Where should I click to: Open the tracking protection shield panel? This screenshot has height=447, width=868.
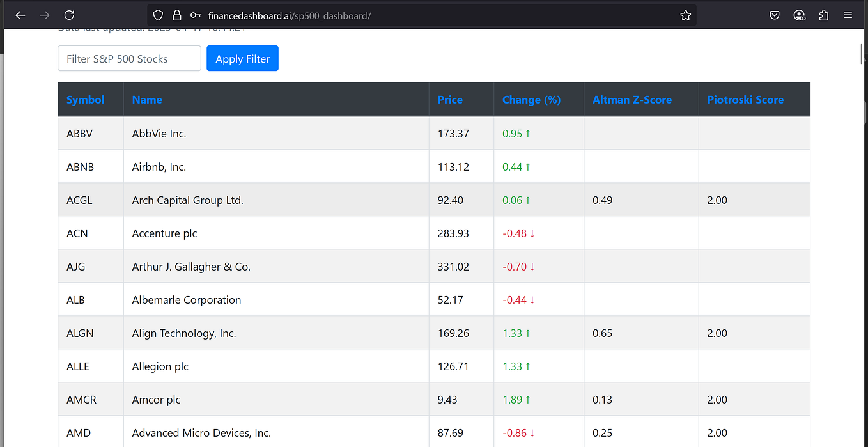(x=157, y=15)
